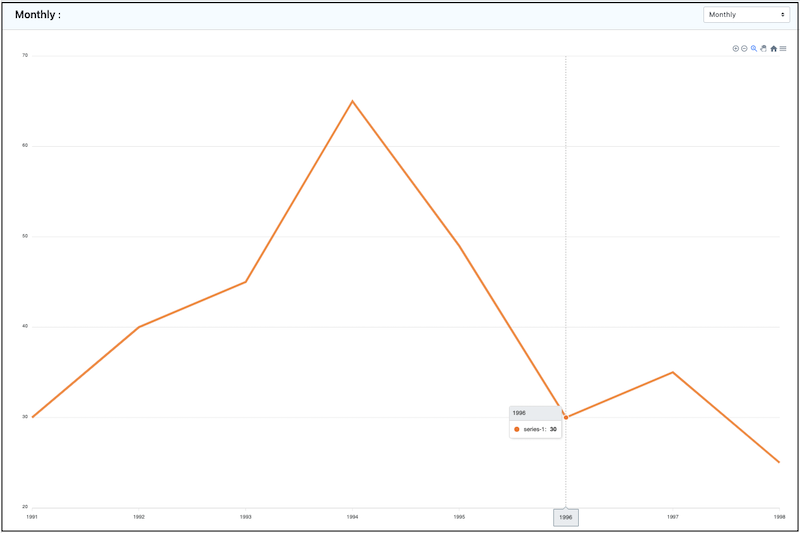The image size is (800, 533).
Task: Activate the panning hand tool
Action: [x=764, y=48]
